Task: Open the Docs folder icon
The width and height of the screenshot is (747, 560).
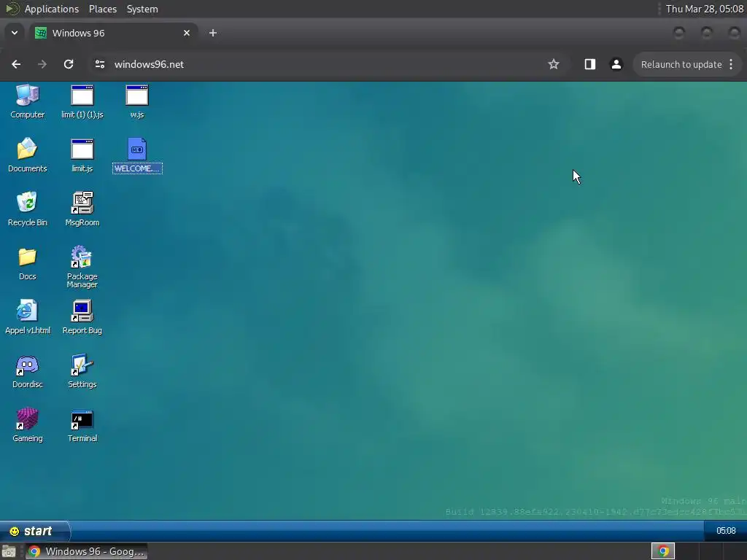Action: coord(28,263)
